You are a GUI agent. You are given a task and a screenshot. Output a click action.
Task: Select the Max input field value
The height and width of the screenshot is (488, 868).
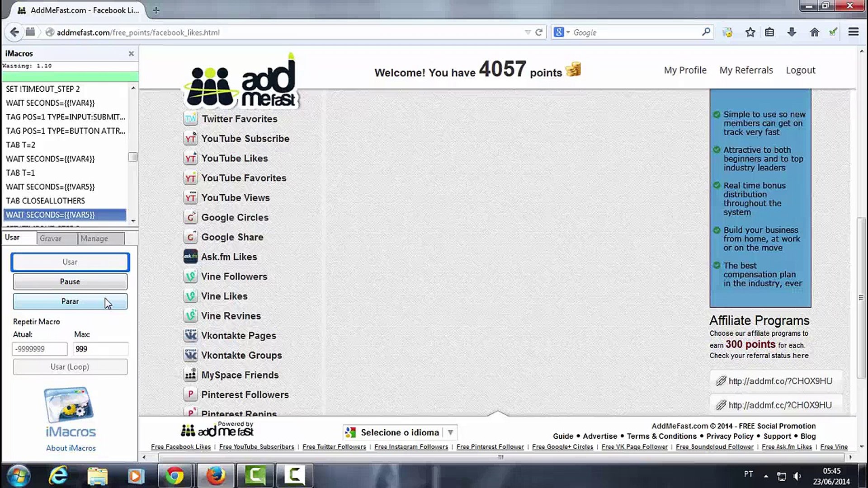(x=99, y=348)
